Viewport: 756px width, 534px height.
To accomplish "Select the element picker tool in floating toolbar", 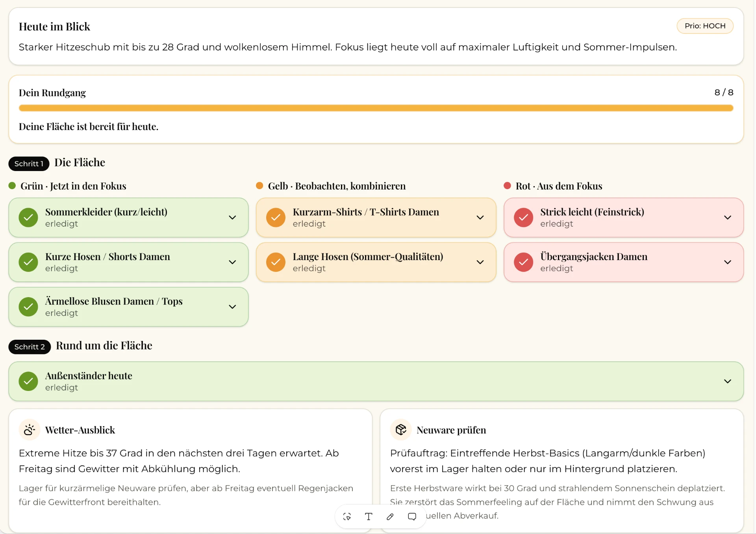I will (x=347, y=517).
